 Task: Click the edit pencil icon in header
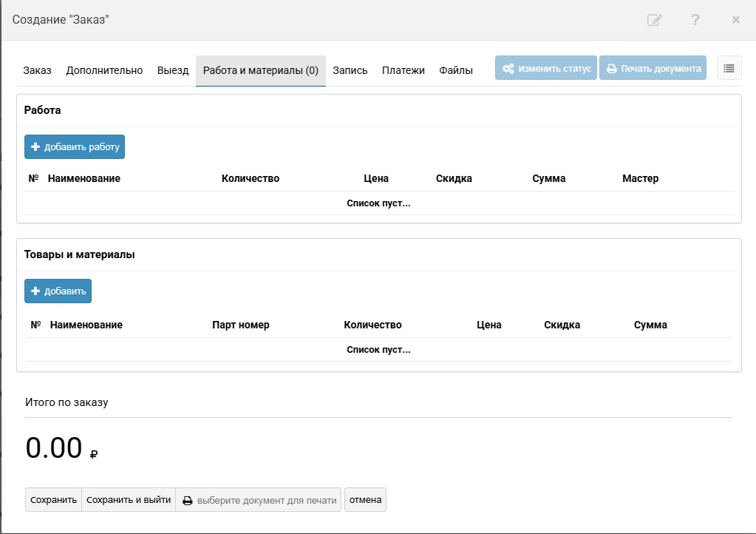654,20
